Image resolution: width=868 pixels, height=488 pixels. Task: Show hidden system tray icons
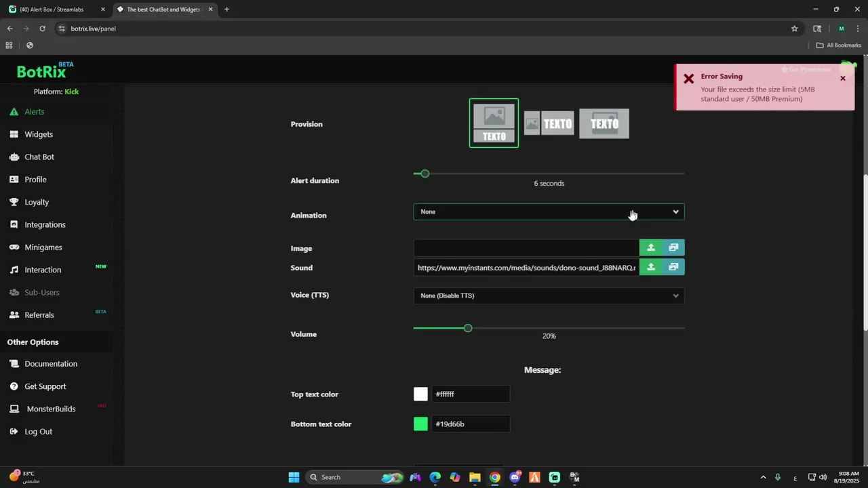[763, 477]
